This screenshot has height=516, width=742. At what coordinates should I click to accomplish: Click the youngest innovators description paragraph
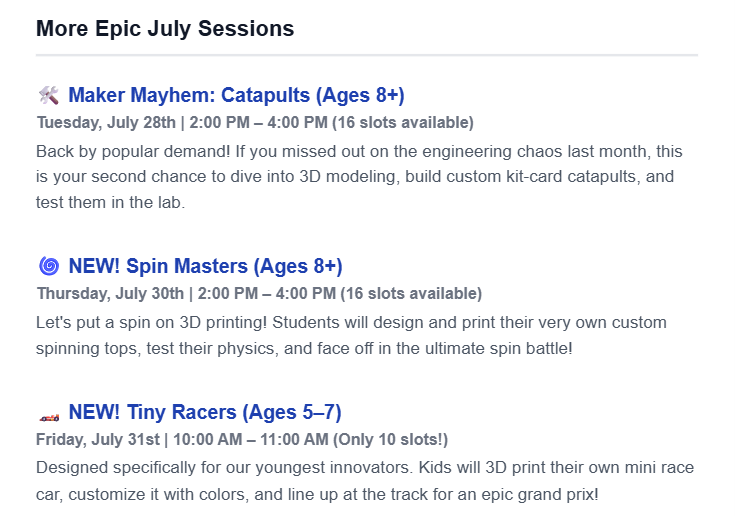(x=365, y=481)
